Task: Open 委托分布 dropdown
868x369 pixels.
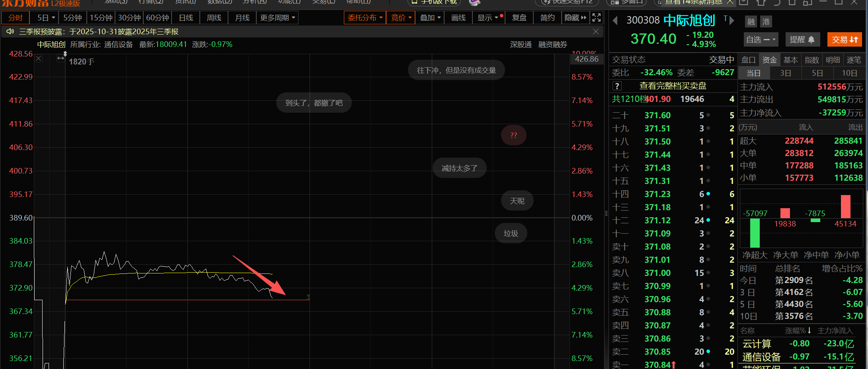Action: coord(365,18)
